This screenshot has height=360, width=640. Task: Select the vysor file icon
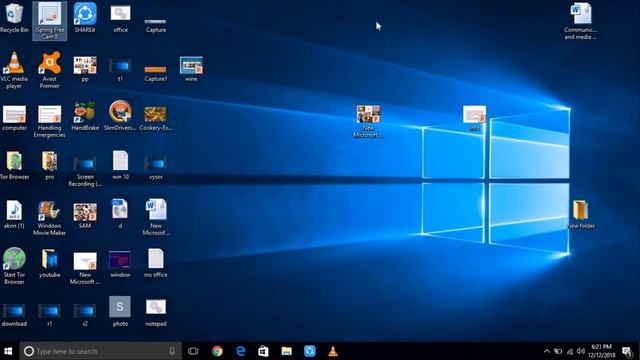tap(156, 167)
